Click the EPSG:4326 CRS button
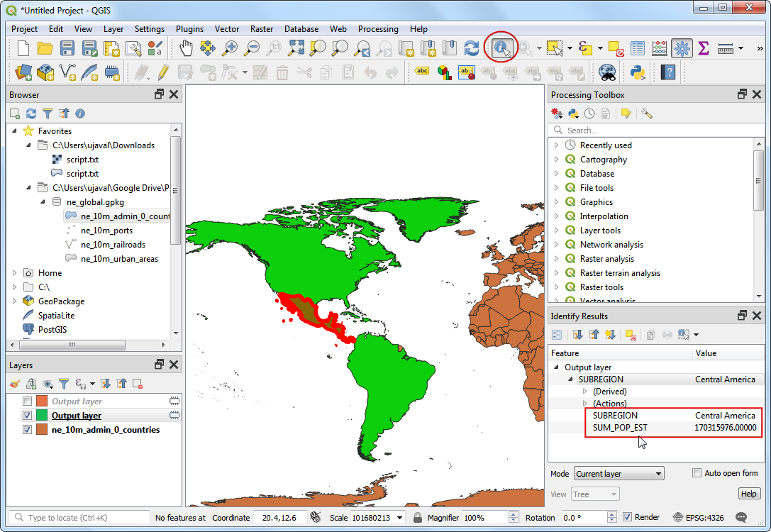 click(699, 517)
